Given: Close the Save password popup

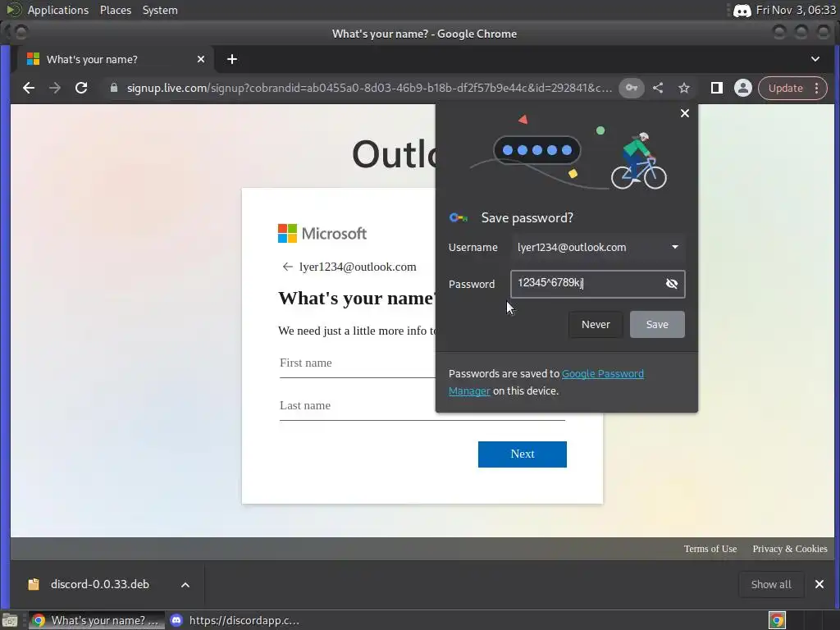Looking at the screenshot, I should (685, 113).
